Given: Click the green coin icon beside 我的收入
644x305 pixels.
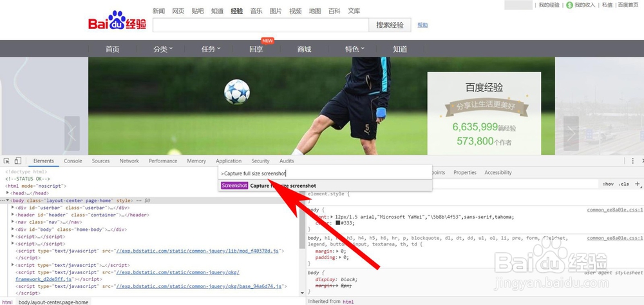Looking at the screenshot, I should (x=569, y=5).
